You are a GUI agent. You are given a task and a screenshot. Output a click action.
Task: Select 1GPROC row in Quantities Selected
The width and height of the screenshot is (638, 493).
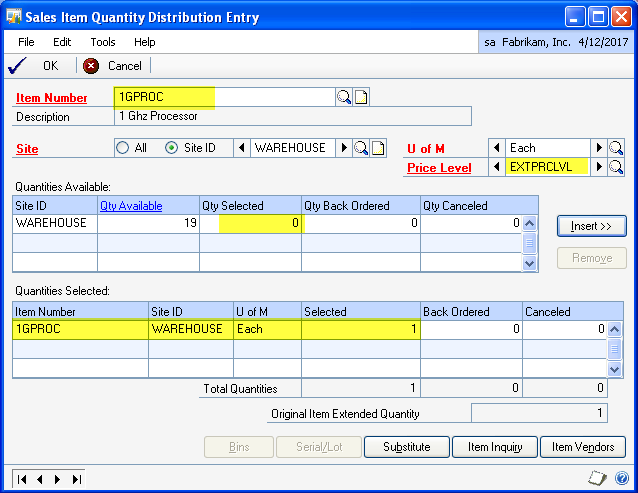(x=309, y=329)
